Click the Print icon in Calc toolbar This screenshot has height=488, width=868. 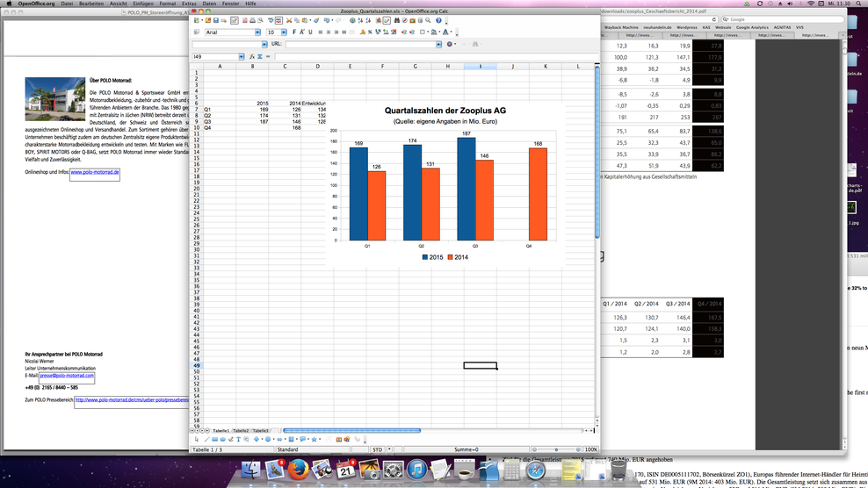(x=252, y=20)
